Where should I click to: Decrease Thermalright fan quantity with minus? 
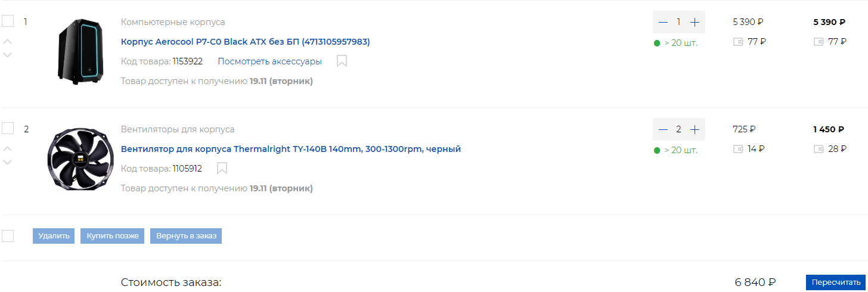point(663,129)
